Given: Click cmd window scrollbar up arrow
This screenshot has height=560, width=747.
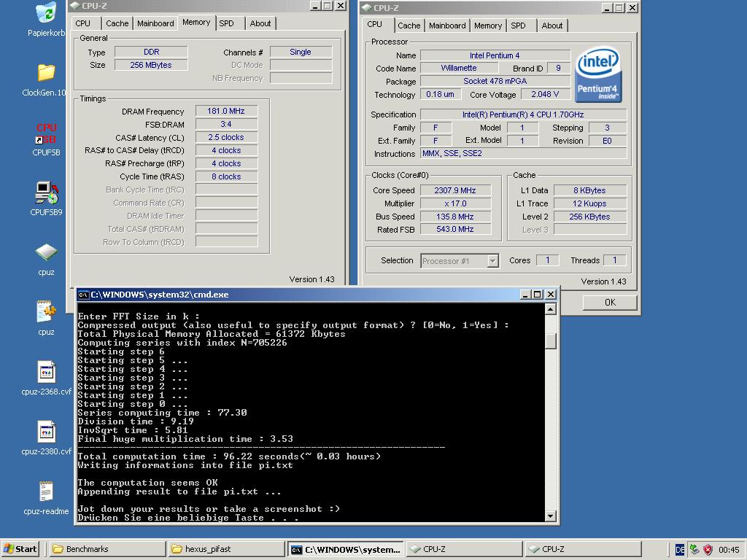Looking at the screenshot, I should pyautogui.click(x=550, y=310).
